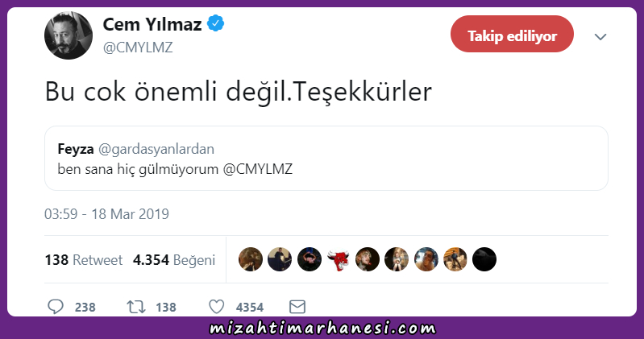
Task: Open Cem Yılmaz profile picture
Action: point(69,35)
